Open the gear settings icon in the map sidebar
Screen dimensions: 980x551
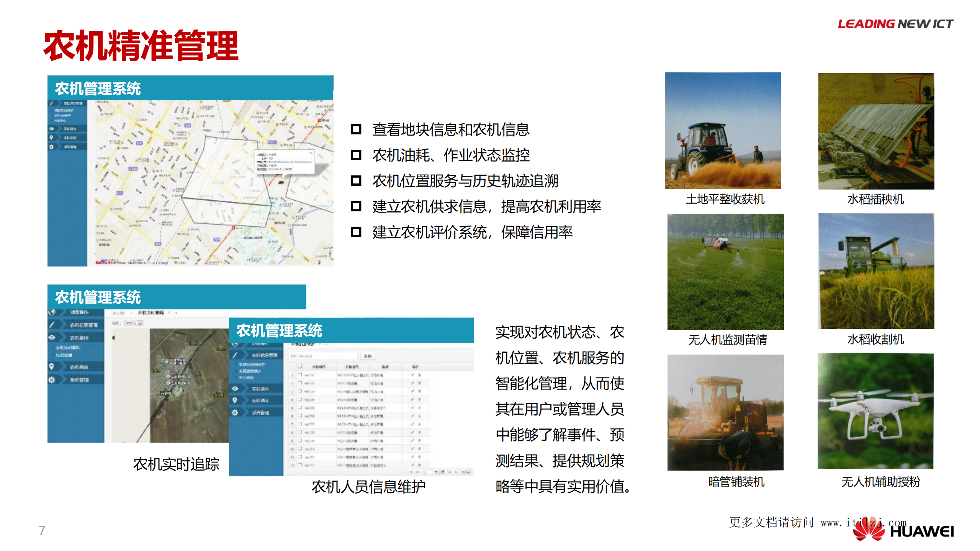pyautogui.click(x=52, y=147)
